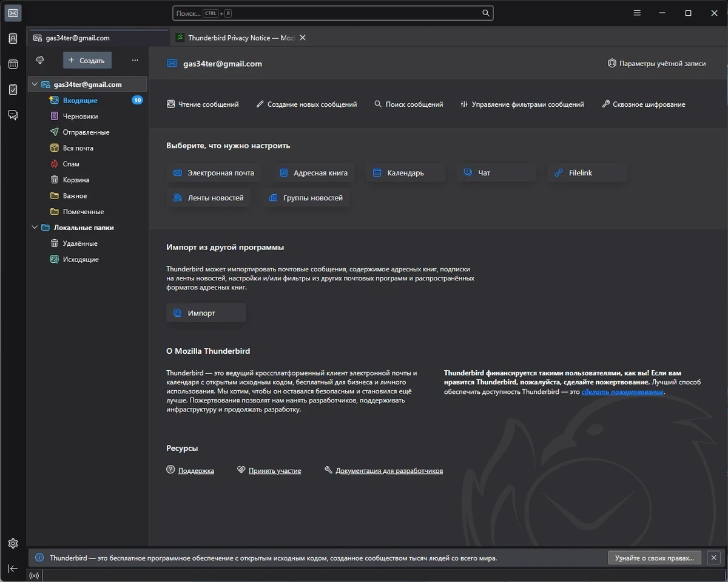Click the Создать new message button
The height and width of the screenshot is (582, 728).
click(x=87, y=60)
